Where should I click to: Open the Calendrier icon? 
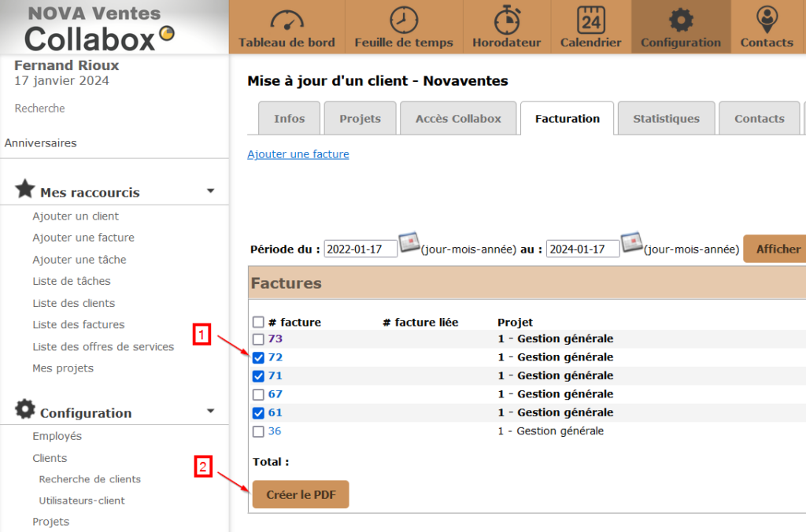point(590,20)
